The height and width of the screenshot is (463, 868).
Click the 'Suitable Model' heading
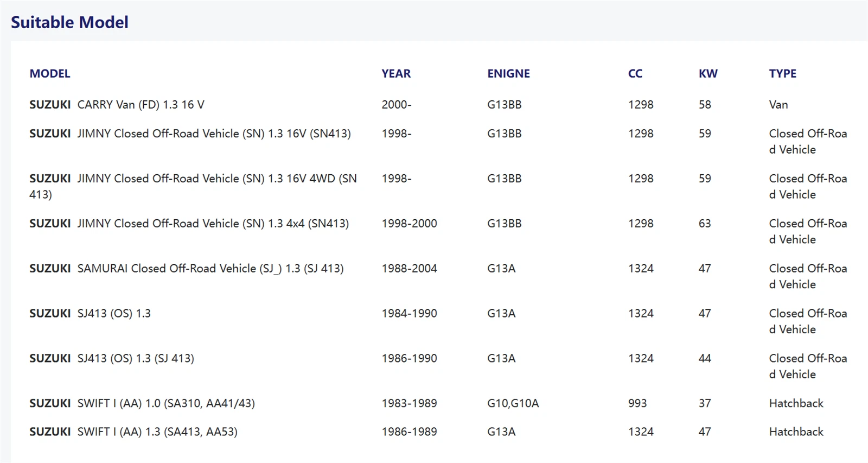(x=69, y=22)
